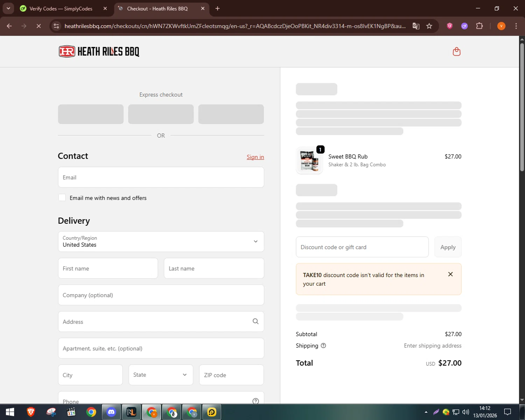525x420 pixels.
Task: Open the red shield extension icon
Action: 450,26
